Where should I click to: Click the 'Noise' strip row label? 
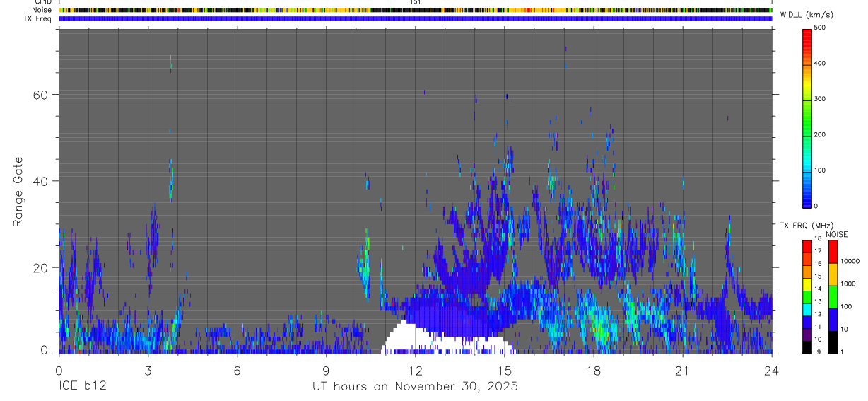(x=42, y=10)
